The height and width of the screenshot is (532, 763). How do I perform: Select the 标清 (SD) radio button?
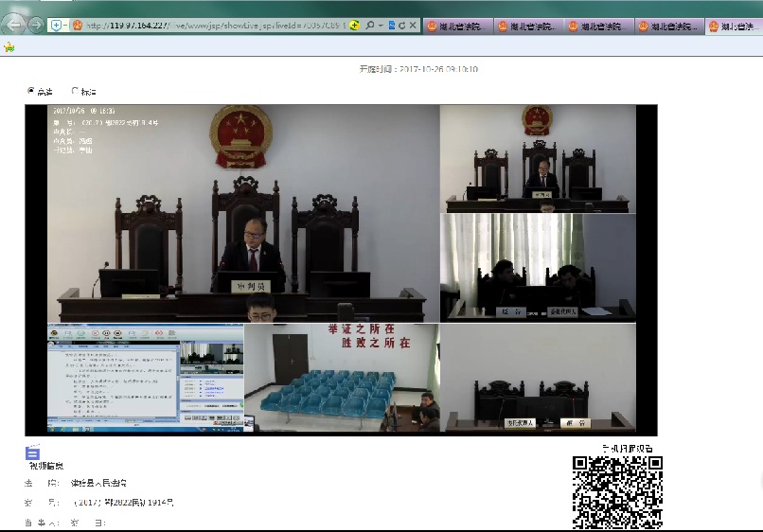pyautogui.click(x=75, y=92)
